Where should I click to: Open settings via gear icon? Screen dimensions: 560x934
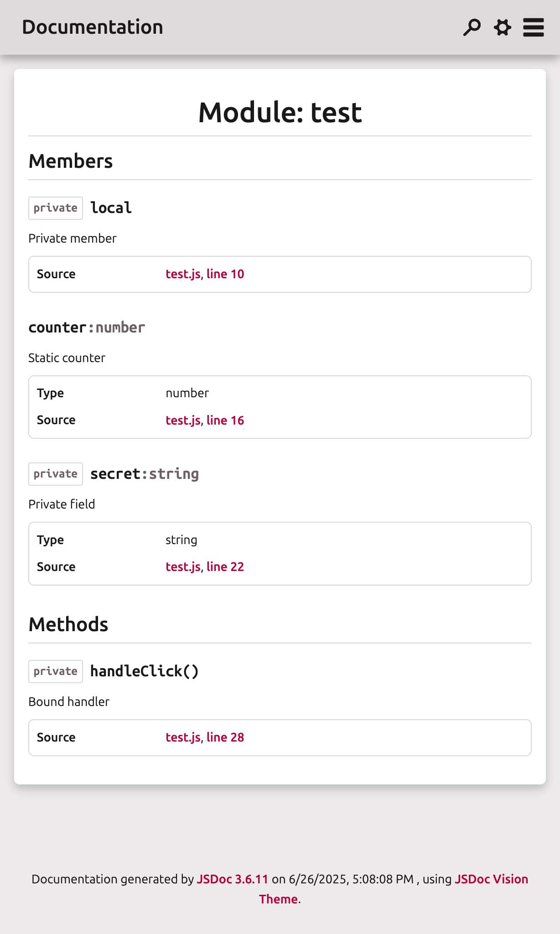click(x=503, y=27)
